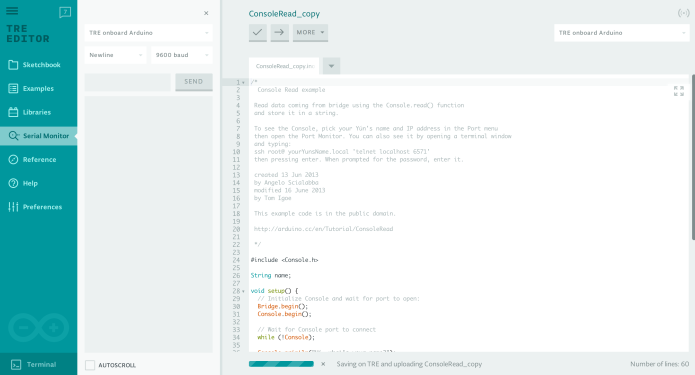
Task: Select the ConsoleRead_copy.ino tab
Action: coord(284,66)
